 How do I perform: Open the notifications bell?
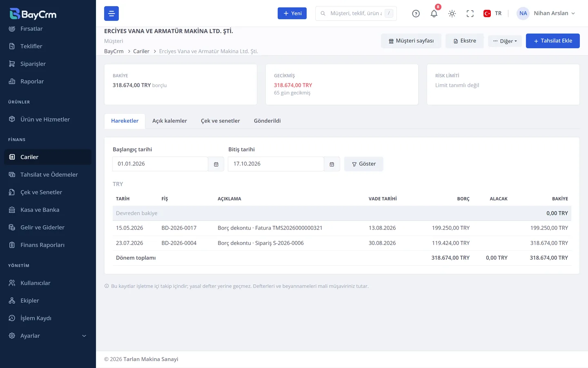tap(434, 13)
